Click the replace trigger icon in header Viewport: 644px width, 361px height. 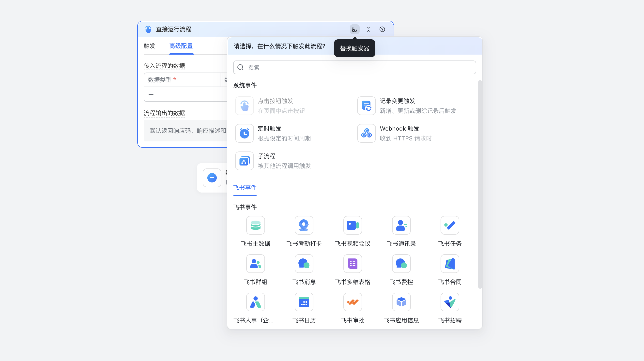coord(354,29)
